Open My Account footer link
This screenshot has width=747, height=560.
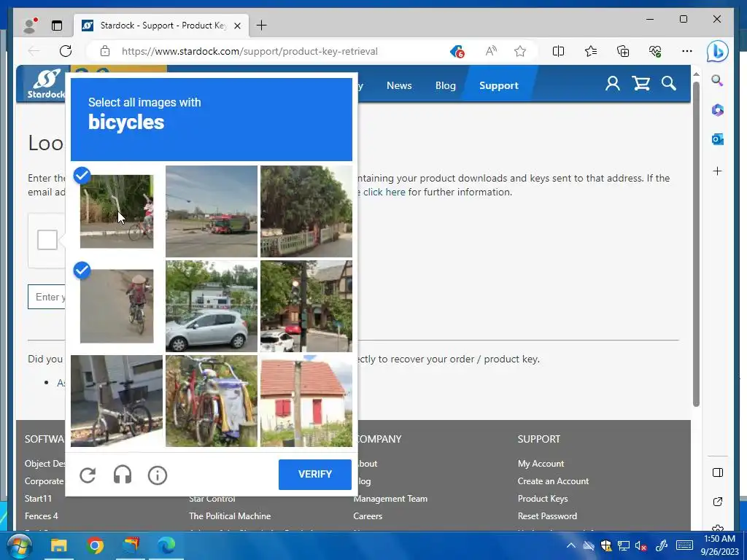(x=541, y=463)
